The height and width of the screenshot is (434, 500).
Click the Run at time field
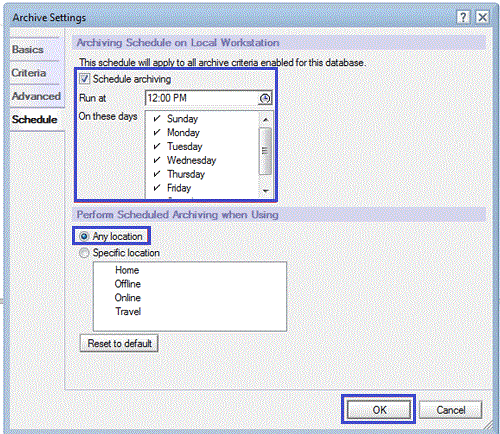(202, 98)
